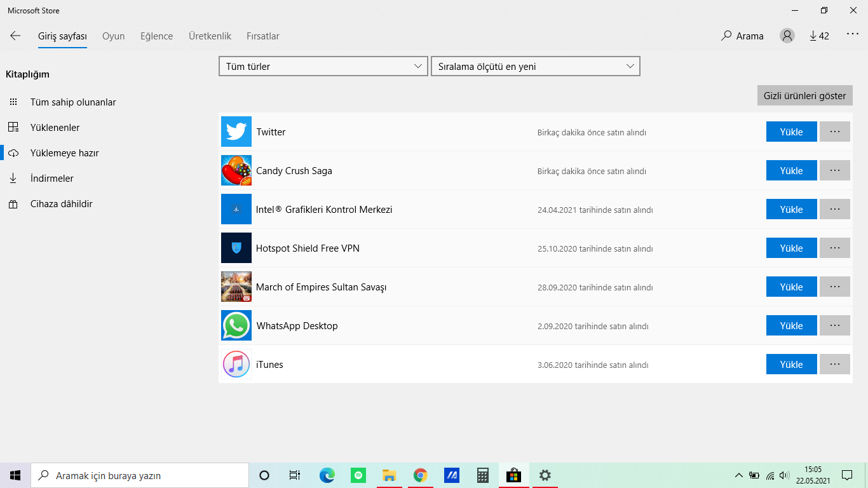This screenshot has width=868, height=488.
Task: Click the Hotspot Shield Free VPN icon
Action: pyautogui.click(x=236, y=248)
